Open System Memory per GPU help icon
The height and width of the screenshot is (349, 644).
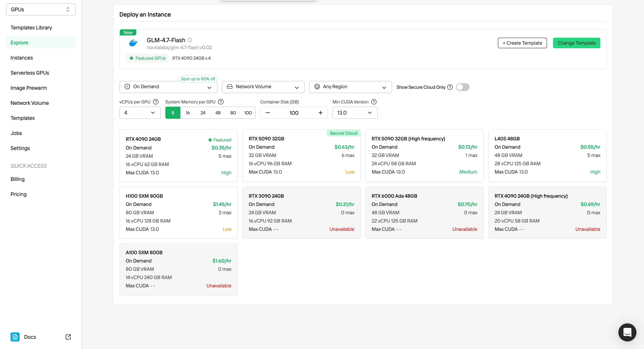pyautogui.click(x=221, y=102)
